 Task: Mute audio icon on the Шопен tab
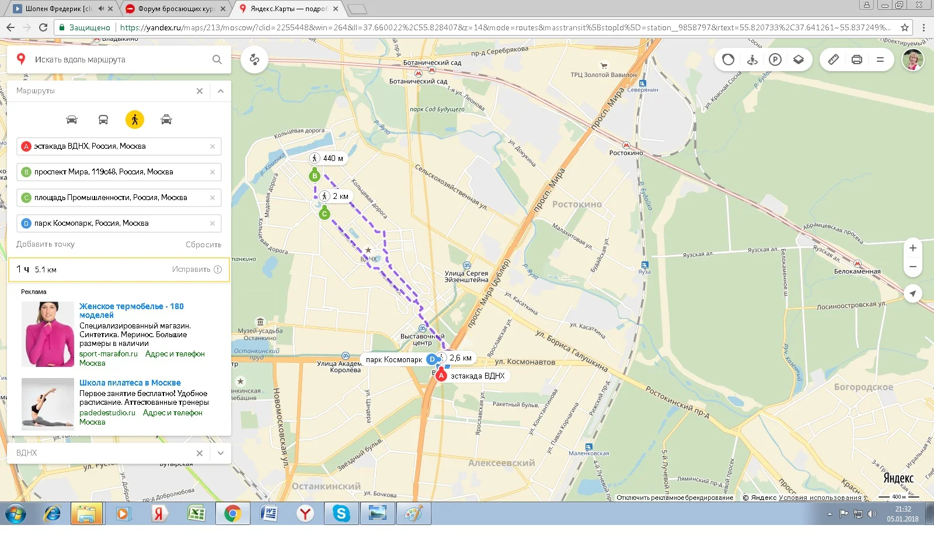(101, 9)
